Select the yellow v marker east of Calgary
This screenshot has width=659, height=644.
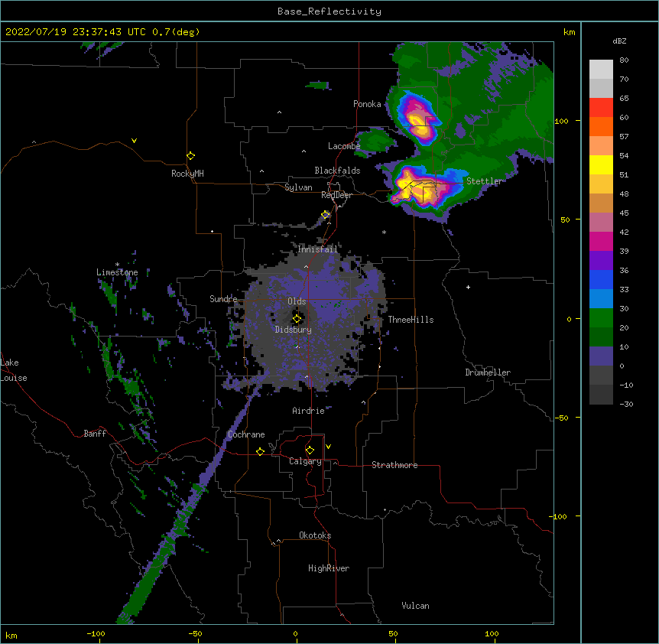[x=328, y=447]
